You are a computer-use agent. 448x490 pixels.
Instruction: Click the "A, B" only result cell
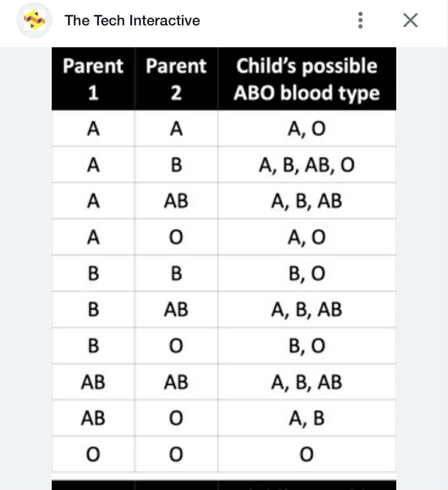pos(307,418)
